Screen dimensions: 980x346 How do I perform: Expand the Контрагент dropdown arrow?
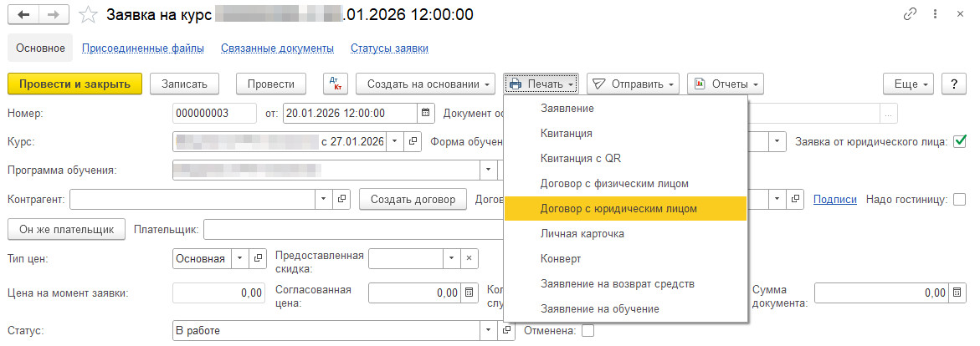pos(324,200)
